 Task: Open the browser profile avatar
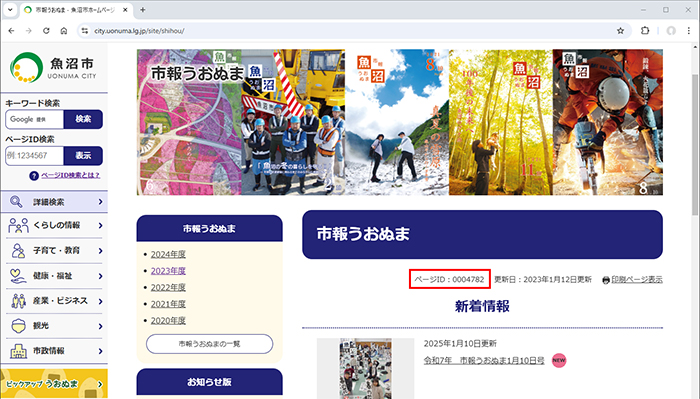671,31
